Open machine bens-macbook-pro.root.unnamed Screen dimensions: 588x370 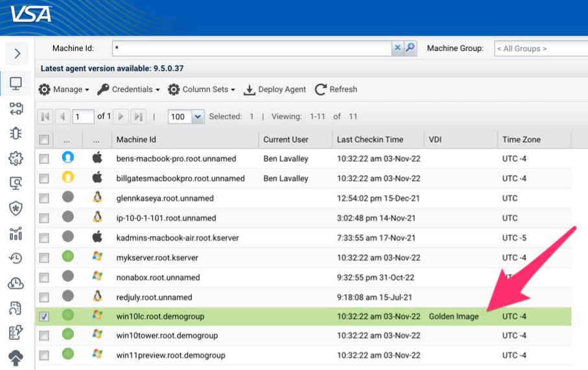tap(176, 159)
